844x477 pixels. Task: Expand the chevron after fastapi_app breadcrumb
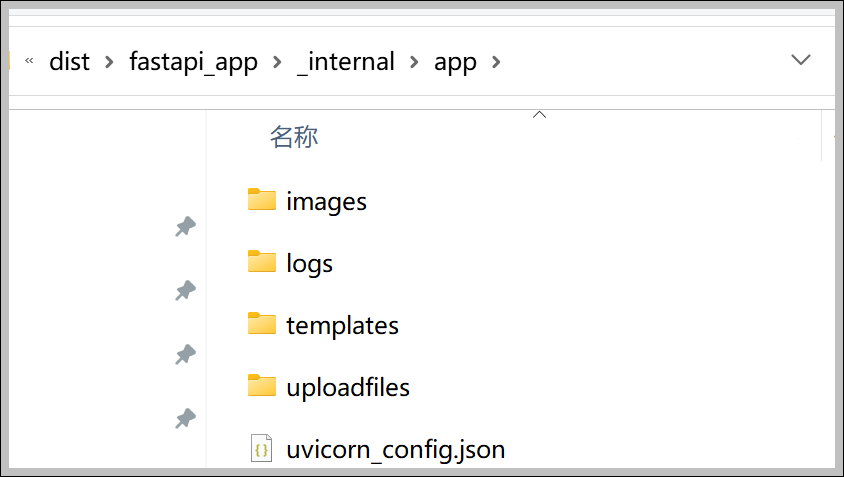[277, 62]
